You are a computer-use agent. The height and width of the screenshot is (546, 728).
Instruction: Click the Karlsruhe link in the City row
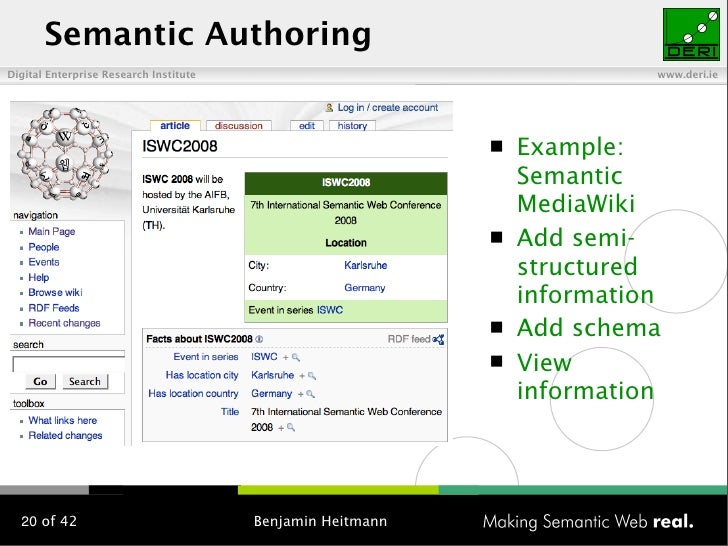(365, 265)
